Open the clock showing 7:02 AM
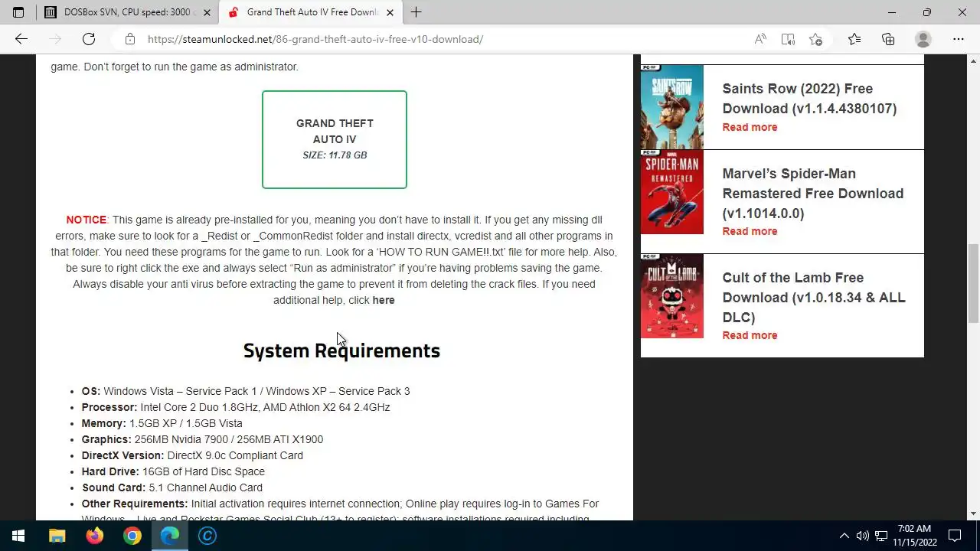Image resolution: width=980 pixels, height=551 pixels. [x=915, y=536]
